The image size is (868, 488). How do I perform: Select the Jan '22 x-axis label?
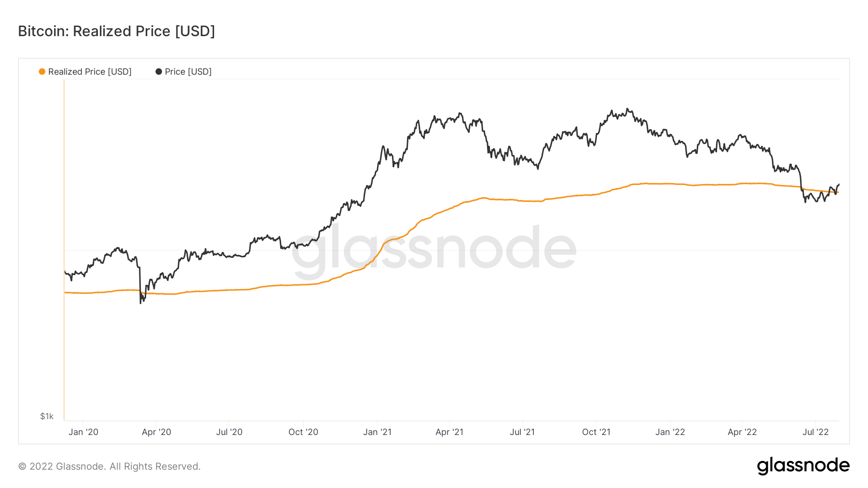pos(670,432)
